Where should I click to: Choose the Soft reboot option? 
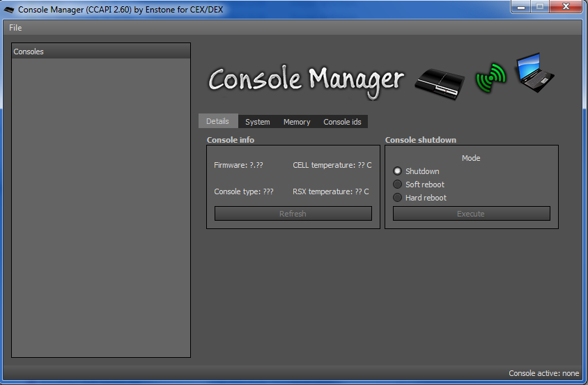click(398, 184)
